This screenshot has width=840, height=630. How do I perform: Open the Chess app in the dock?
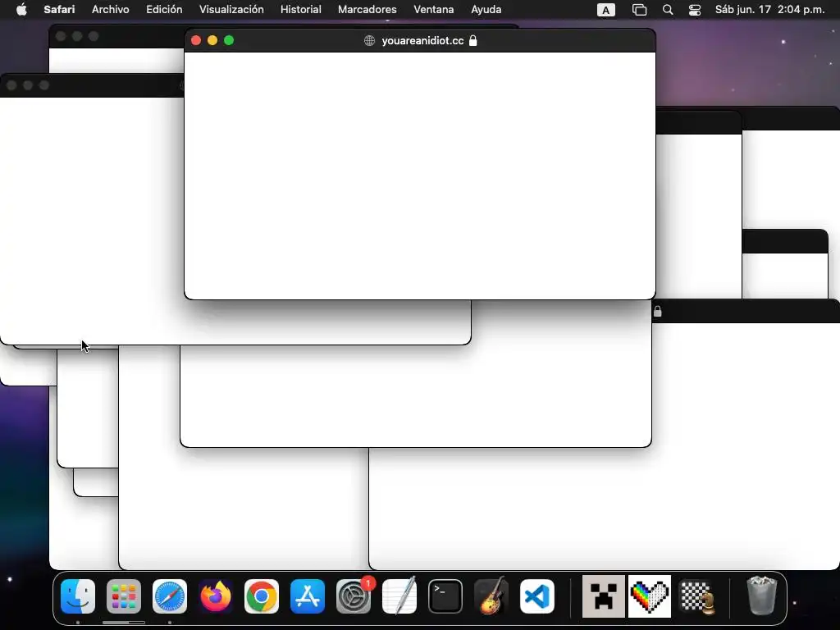(696, 596)
